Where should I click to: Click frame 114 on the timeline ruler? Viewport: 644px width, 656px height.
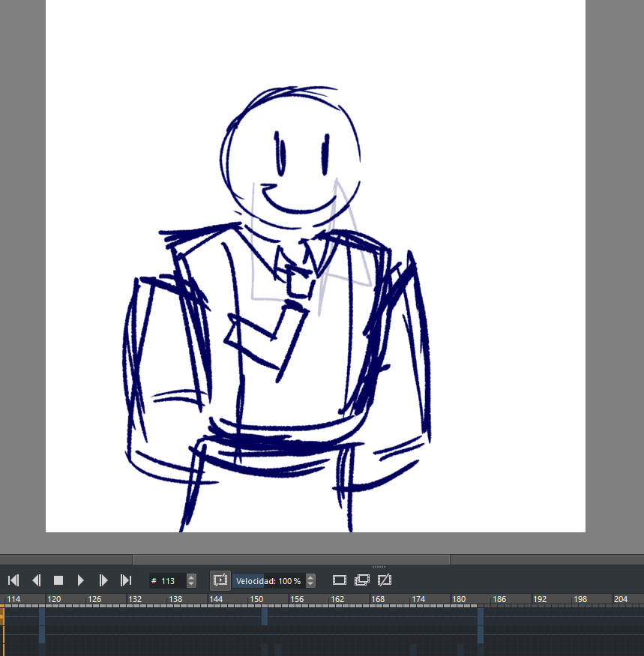coord(13,599)
